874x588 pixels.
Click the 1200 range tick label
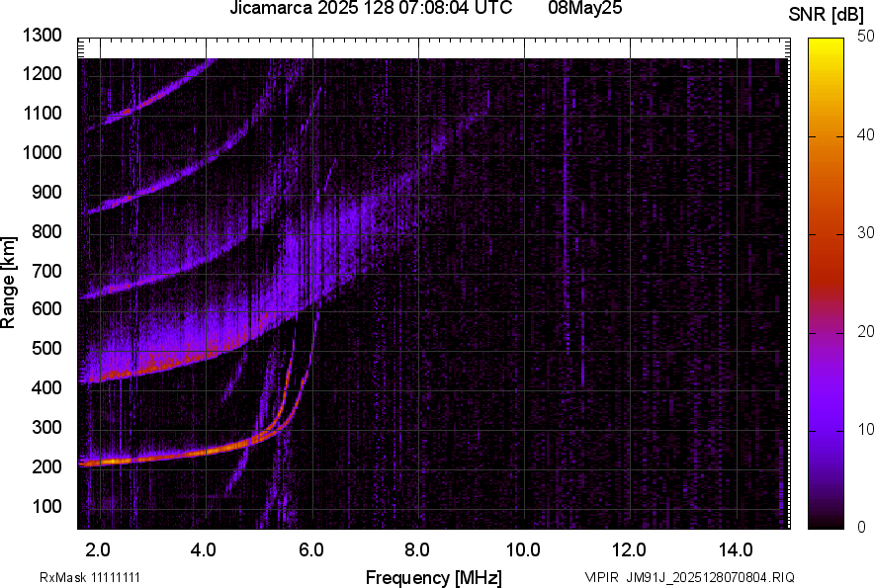tap(42, 73)
